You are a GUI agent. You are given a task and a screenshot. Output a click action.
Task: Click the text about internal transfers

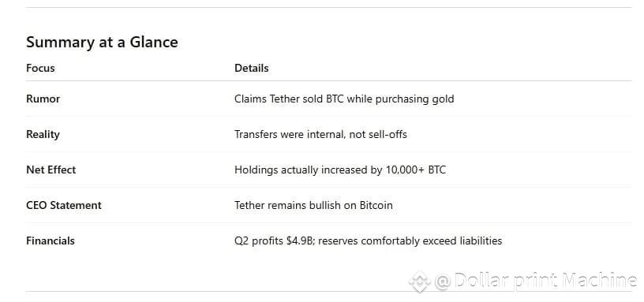tap(320, 134)
